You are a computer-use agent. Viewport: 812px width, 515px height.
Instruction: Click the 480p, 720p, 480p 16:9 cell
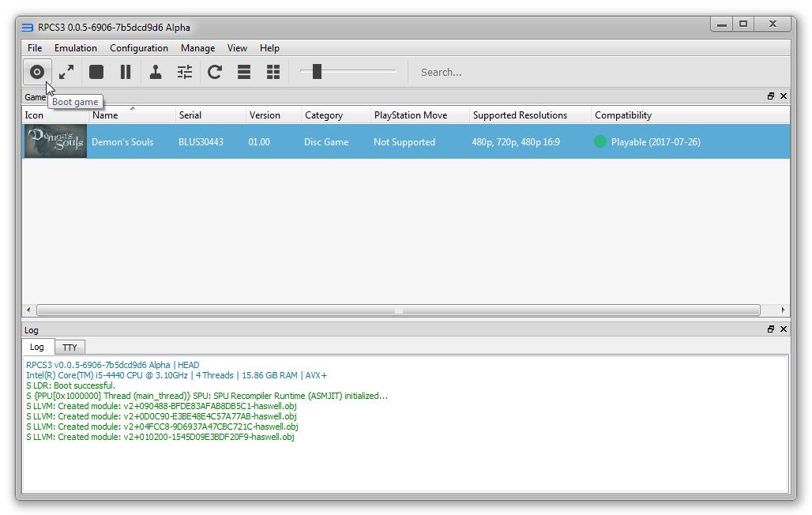[516, 142]
